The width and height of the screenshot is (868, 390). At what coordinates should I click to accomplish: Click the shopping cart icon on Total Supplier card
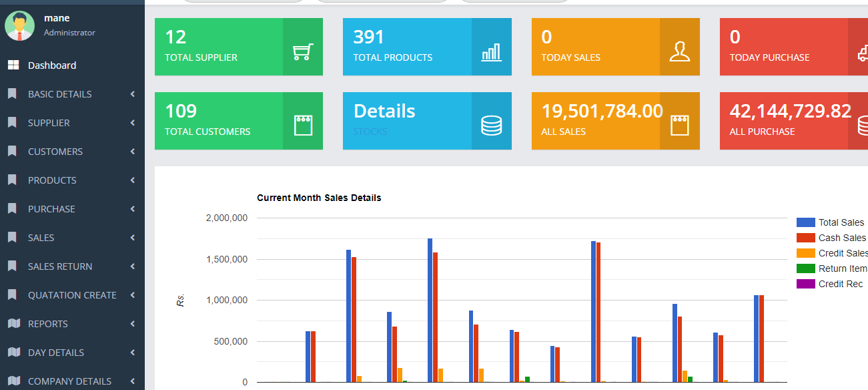pyautogui.click(x=303, y=52)
